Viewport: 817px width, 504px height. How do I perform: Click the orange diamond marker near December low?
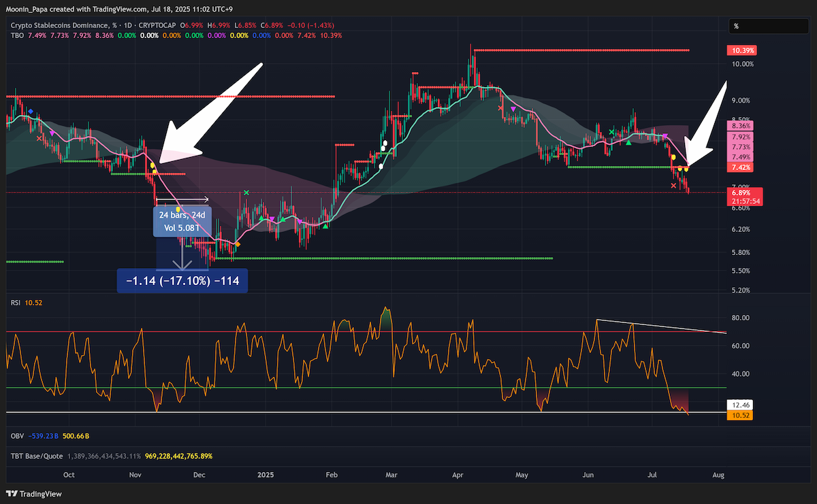237,244
